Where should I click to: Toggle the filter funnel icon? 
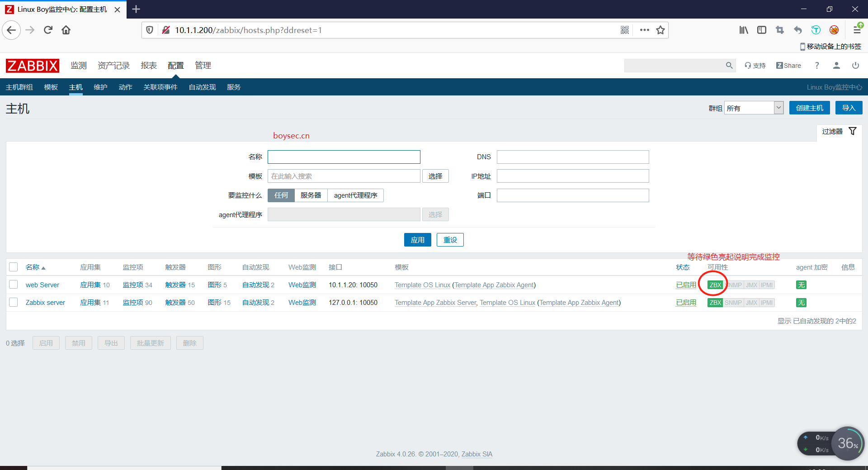coord(853,131)
